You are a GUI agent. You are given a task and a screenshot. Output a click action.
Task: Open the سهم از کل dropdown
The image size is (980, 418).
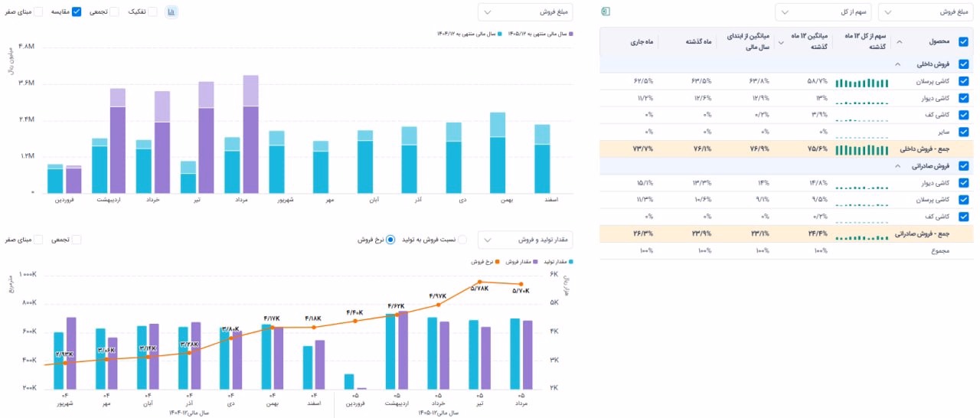823,11
